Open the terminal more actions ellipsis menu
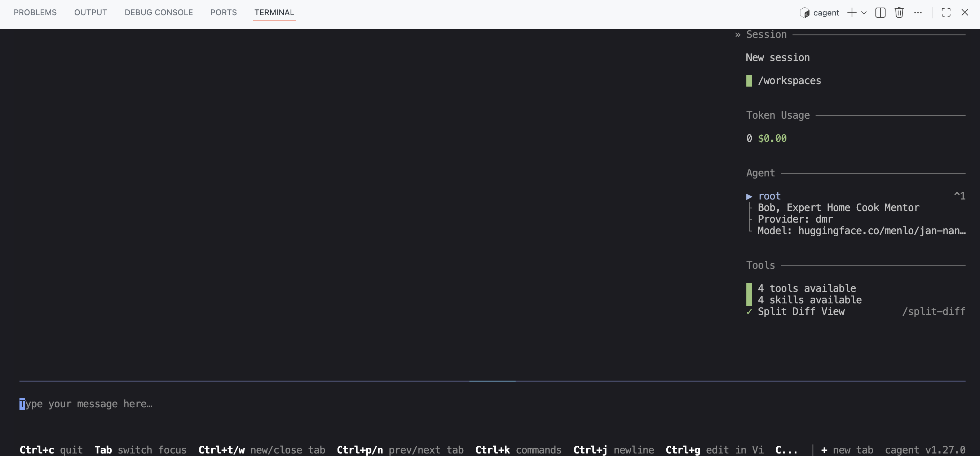The image size is (980, 456). (x=918, y=13)
